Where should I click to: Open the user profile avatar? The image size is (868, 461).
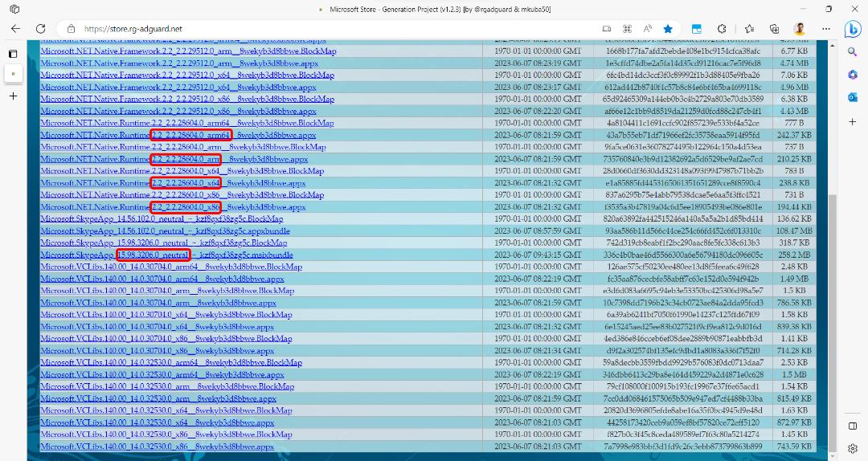click(800, 29)
